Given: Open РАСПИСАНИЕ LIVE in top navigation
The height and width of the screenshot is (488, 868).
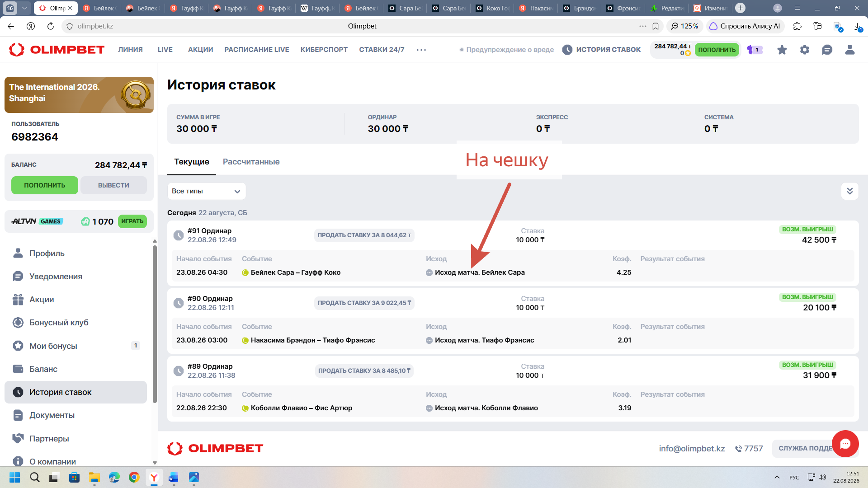Looking at the screenshot, I should coord(257,50).
